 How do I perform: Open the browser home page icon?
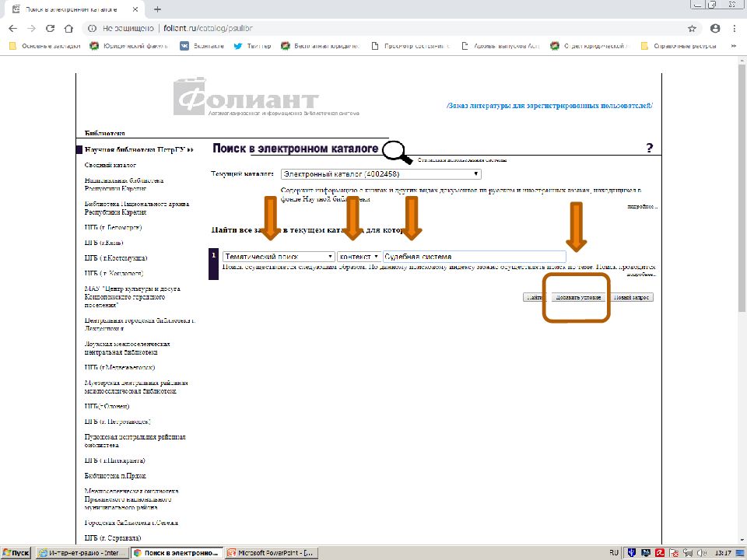(69, 28)
